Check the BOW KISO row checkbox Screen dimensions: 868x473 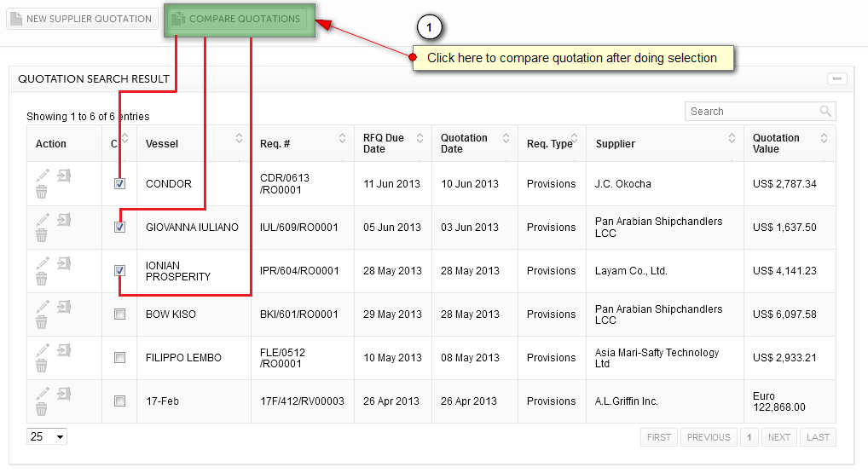(x=119, y=314)
